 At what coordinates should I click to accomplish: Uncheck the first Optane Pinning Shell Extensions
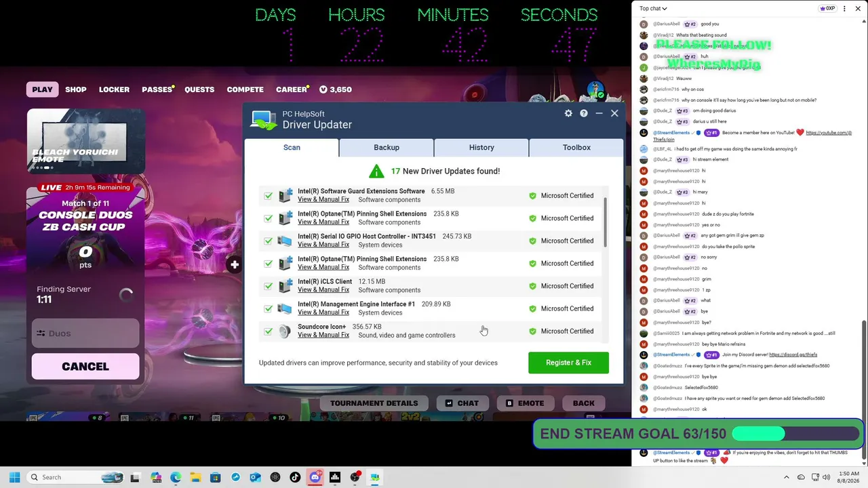[x=269, y=218]
